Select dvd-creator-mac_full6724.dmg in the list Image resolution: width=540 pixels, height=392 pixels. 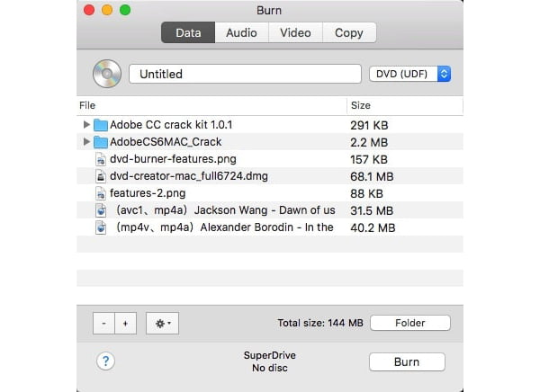(x=189, y=176)
